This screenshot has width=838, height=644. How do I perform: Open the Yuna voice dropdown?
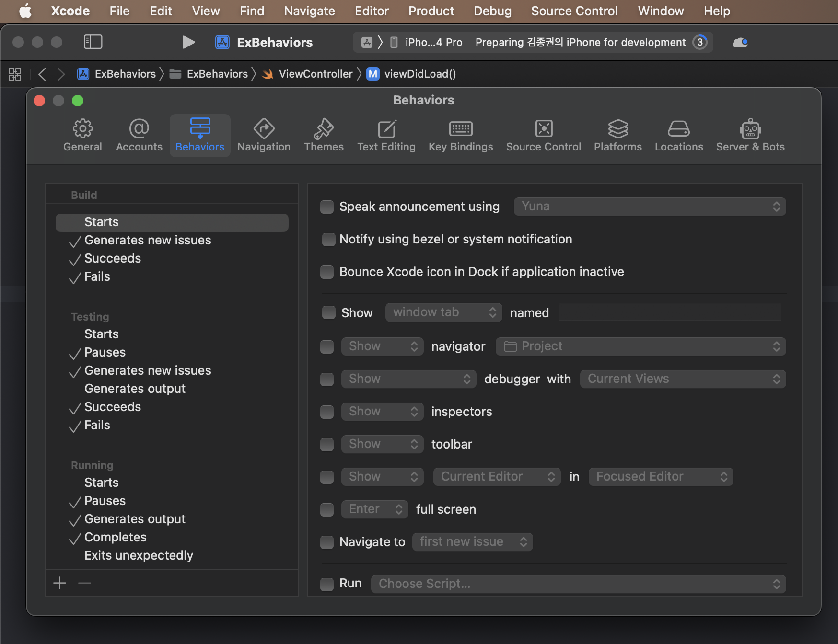tap(650, 207)
